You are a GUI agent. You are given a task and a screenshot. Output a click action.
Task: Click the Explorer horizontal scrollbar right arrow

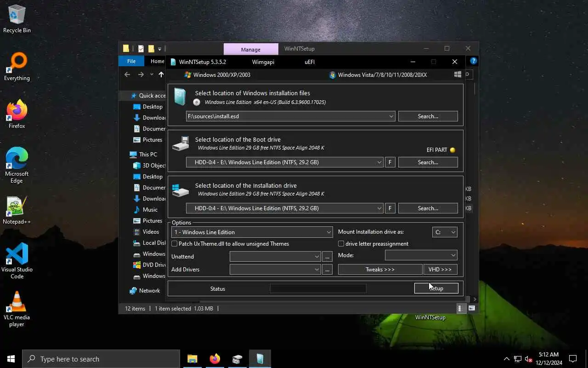(x=475, y=299)
